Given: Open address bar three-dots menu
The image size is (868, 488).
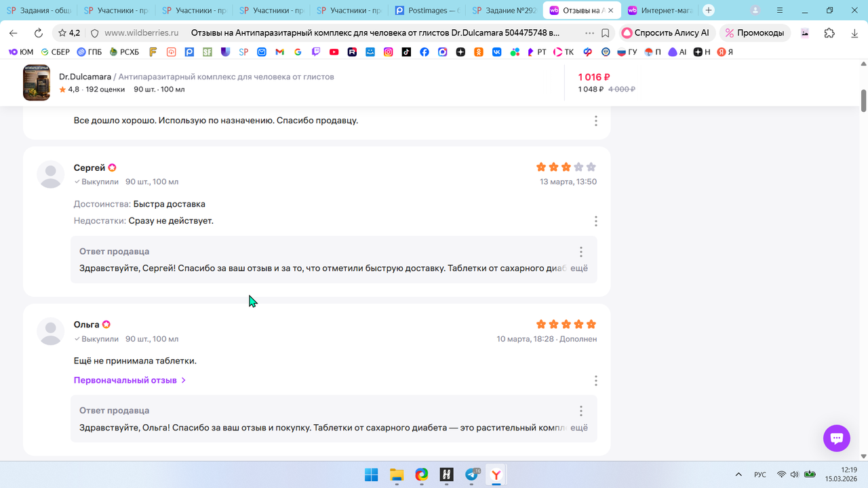Looking at the screenshot, I should (x=589, y=33).
